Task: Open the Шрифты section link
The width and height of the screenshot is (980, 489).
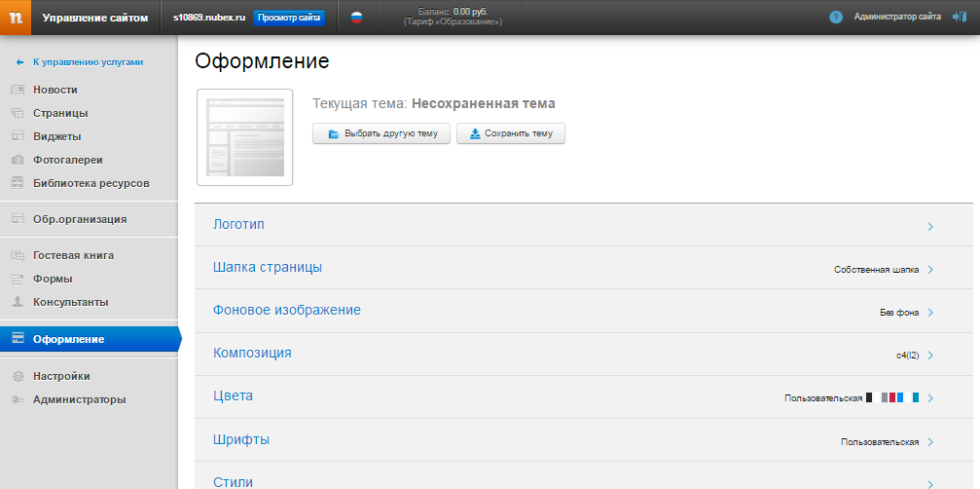Action: point(241,439)
